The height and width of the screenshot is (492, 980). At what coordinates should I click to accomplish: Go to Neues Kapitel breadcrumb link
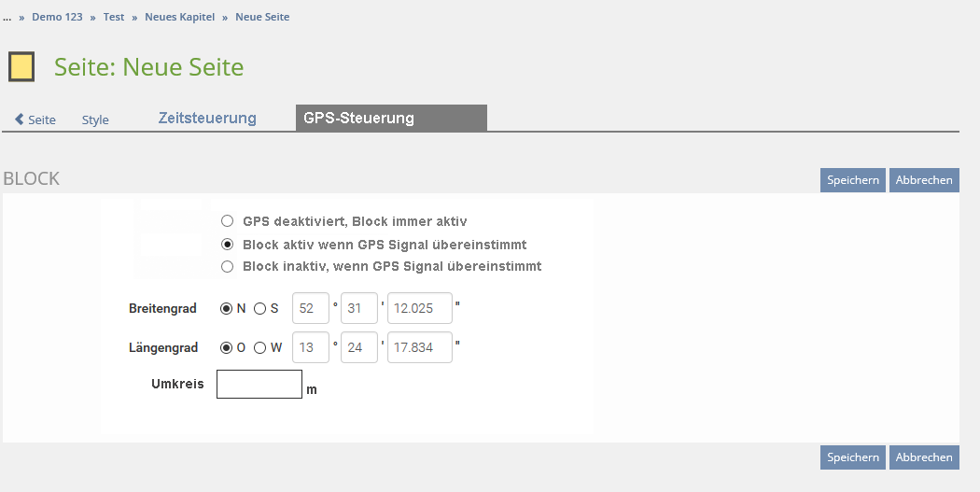point(179,17)
